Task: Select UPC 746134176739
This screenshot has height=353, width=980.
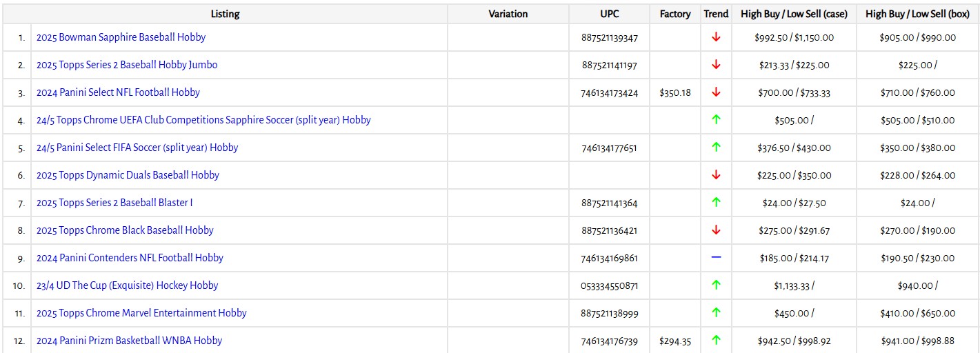Action: (610, 341)
